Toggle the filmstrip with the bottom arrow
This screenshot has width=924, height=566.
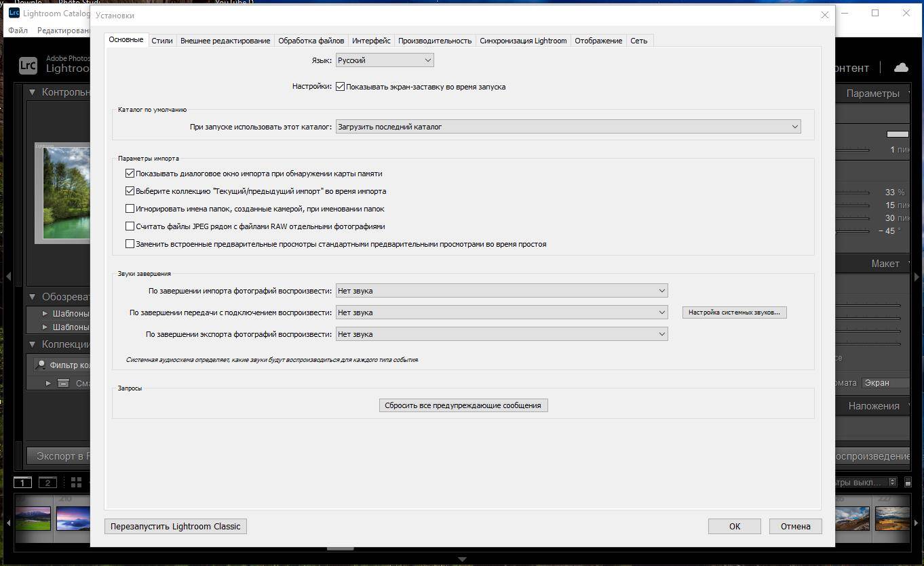pos(462,559)
